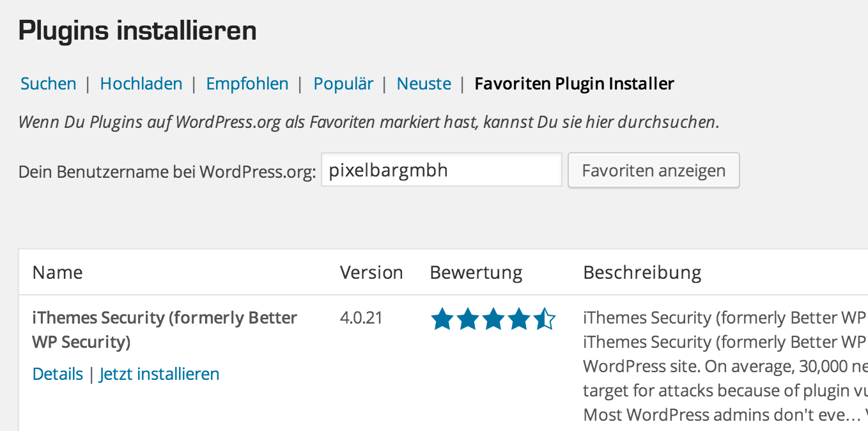Open the Suchen tab
This screenshot has height=431, width=868.
click(49, 84)
